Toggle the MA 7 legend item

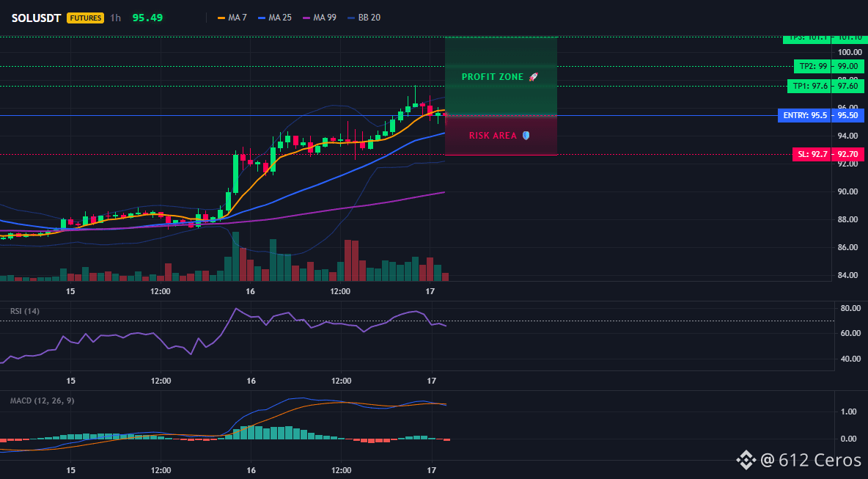click(x=232, y=18)
